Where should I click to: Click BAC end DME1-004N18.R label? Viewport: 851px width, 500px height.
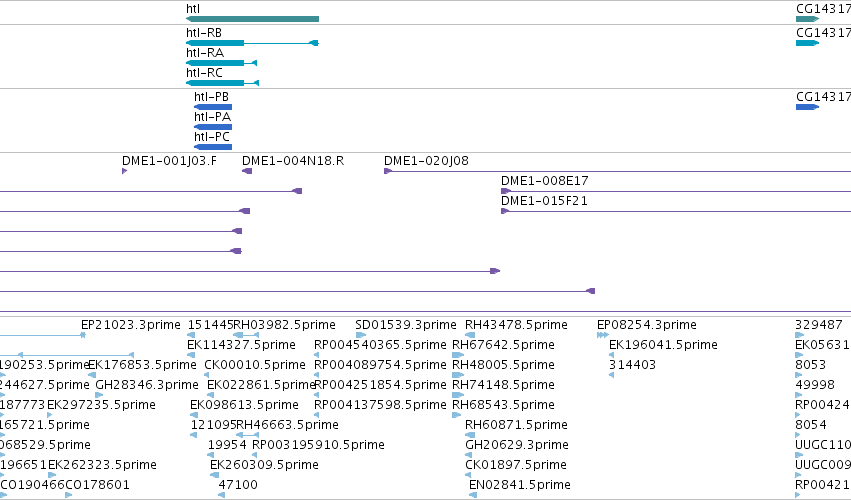[293, 161]
